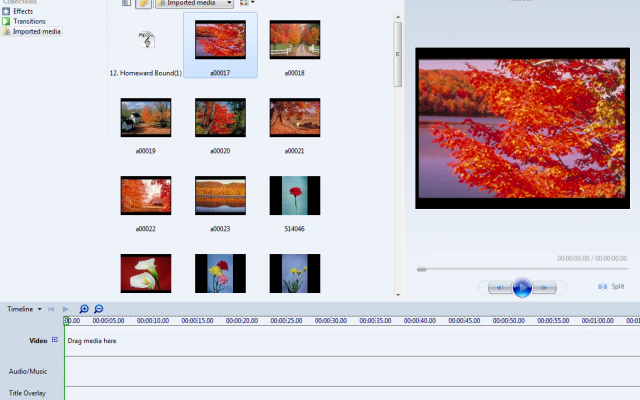Click the media list scrollbar thumb

click(398, 54)
